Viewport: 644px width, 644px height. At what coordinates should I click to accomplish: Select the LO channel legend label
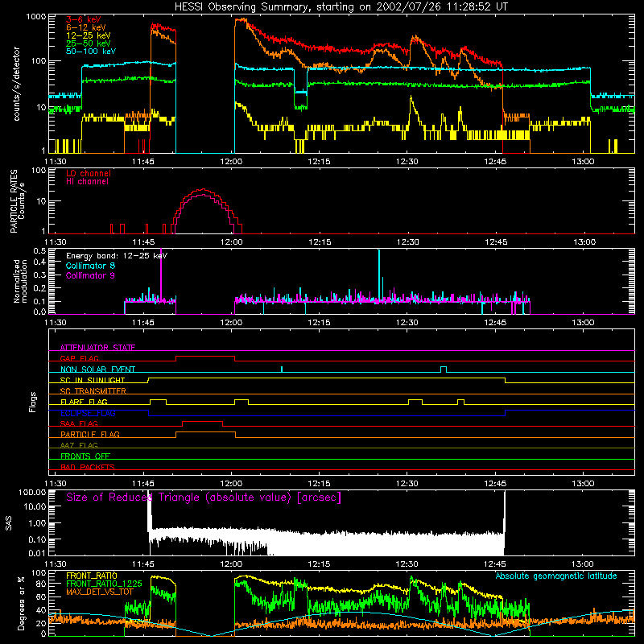point(89,173)
